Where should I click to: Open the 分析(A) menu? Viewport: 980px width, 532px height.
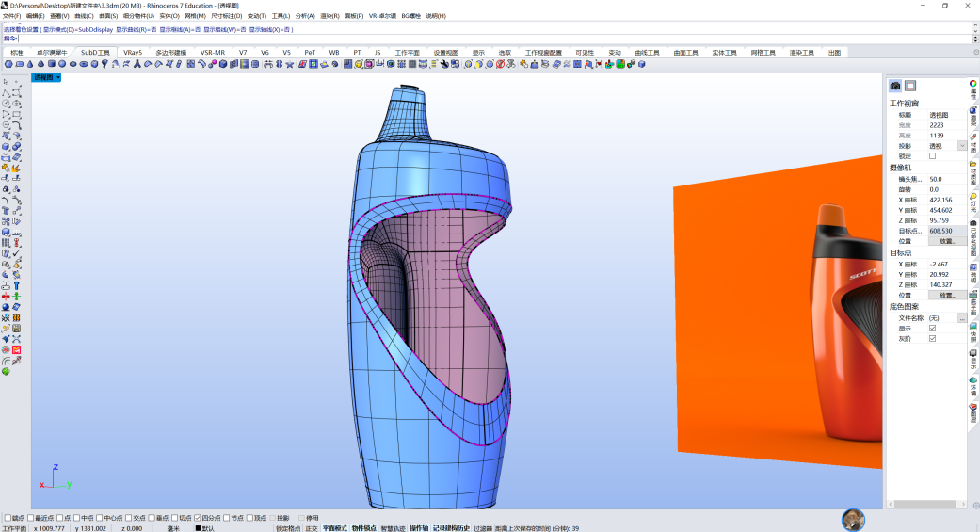[305, 16]
